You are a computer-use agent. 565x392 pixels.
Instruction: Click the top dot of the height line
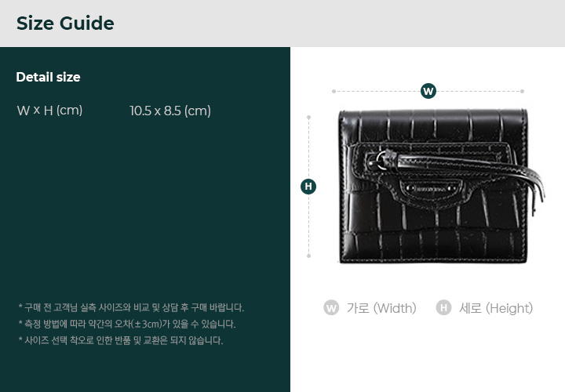click(308, 118)
